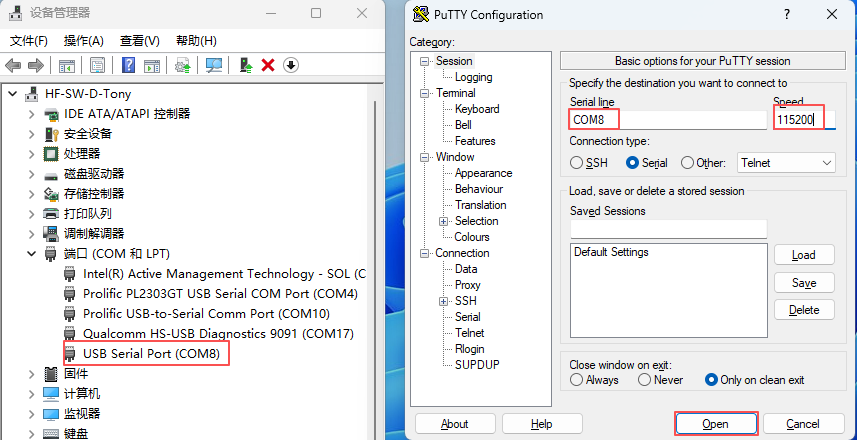Open the 查看(V) menu

click(139, 41)
